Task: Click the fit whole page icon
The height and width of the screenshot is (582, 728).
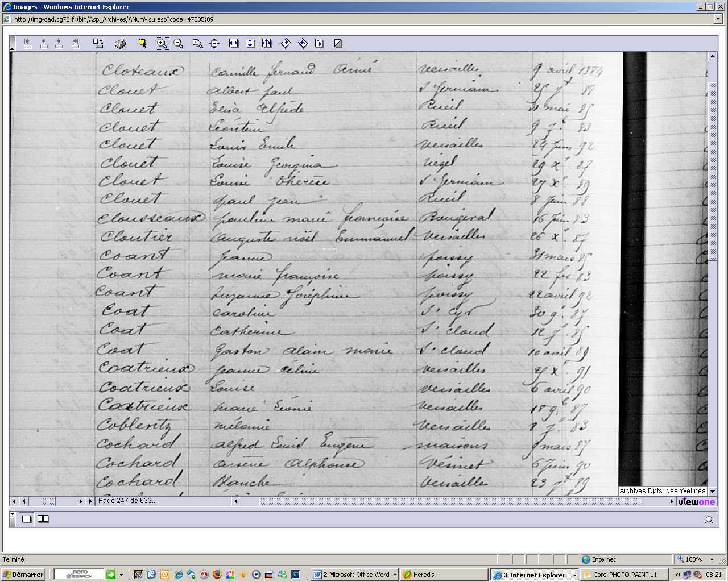Action: click(267, 43)
